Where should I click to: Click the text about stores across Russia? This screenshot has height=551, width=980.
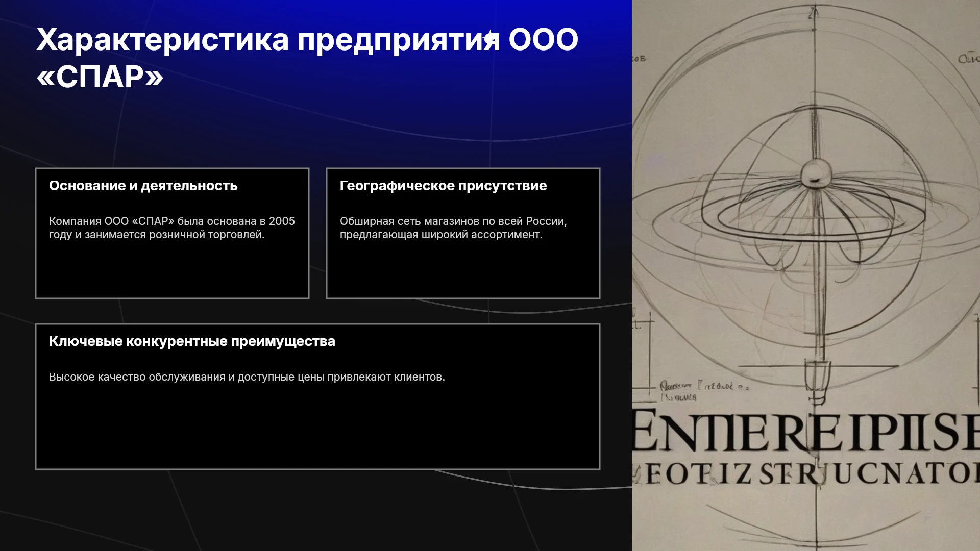[453, 228]
